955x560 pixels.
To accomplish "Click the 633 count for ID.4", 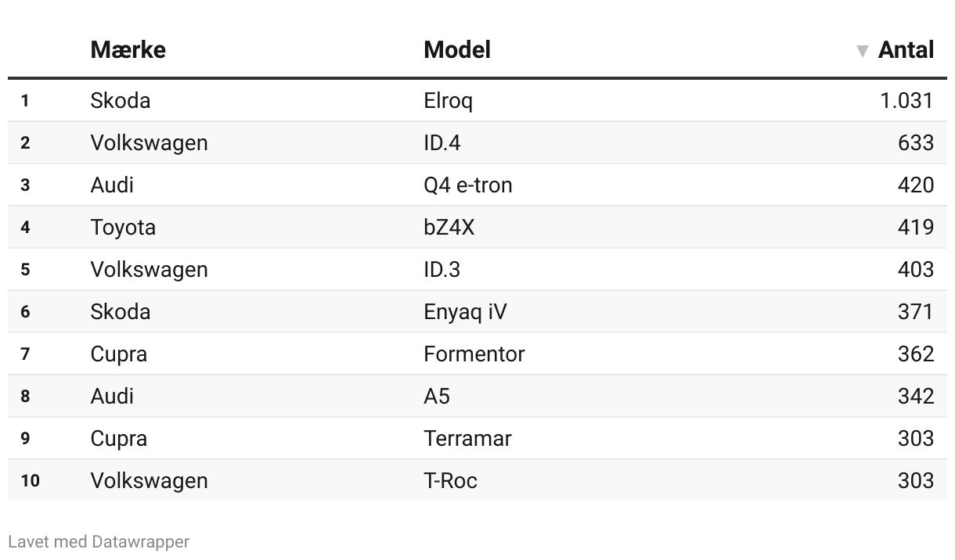I will pyautogui.click(x=916, y=142).
